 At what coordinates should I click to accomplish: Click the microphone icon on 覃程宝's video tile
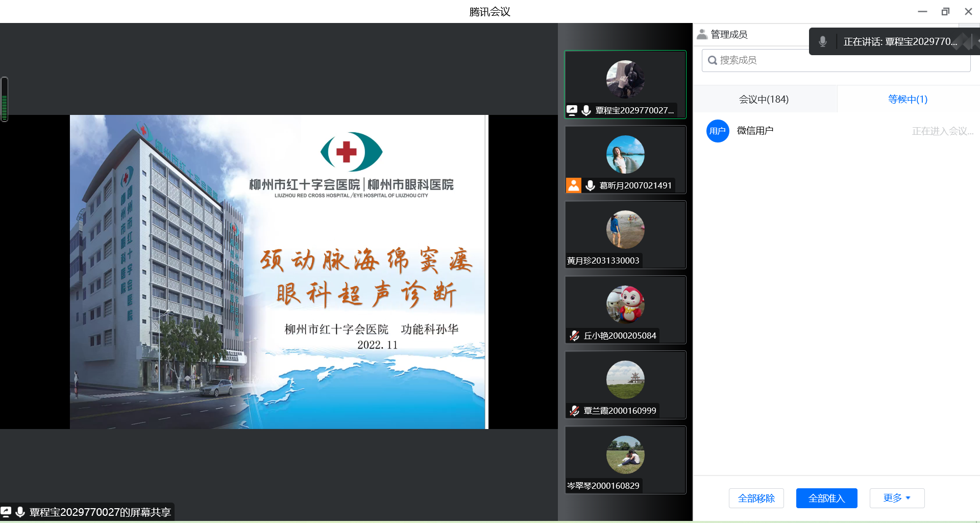pos(586,110)
